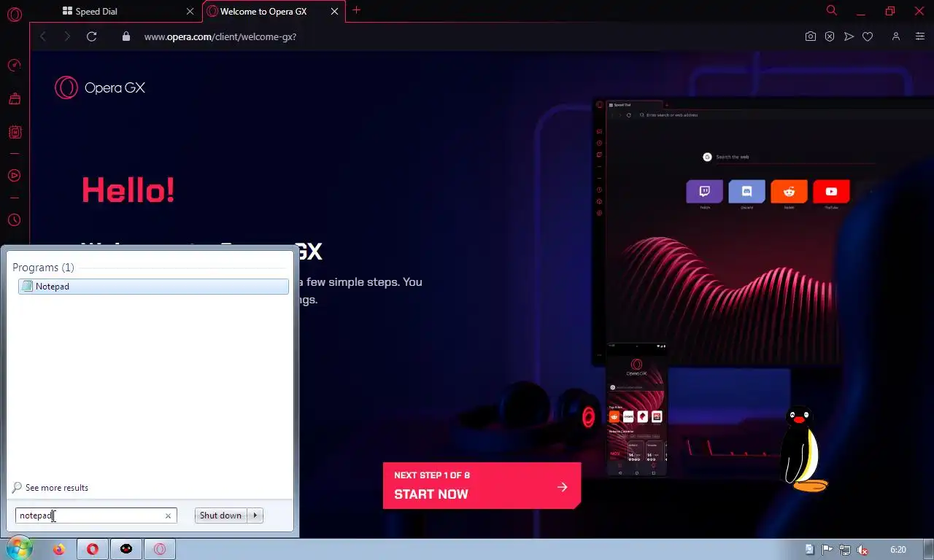Screen dimensions: 934x560
Task: Click the penguin character on desktop
Action: click(x=804, y=448)
